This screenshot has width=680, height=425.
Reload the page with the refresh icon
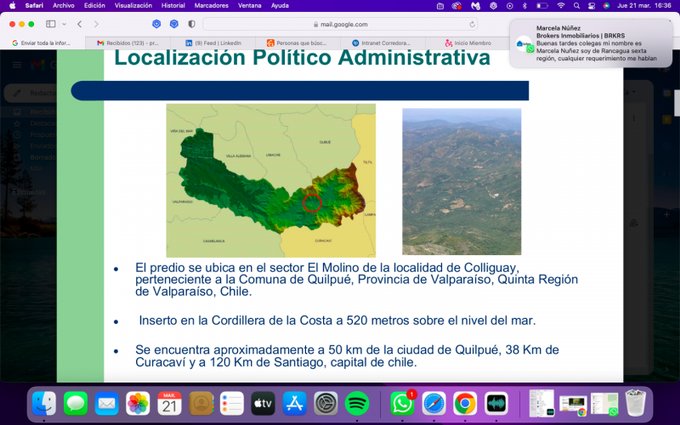tap(472, 24)
